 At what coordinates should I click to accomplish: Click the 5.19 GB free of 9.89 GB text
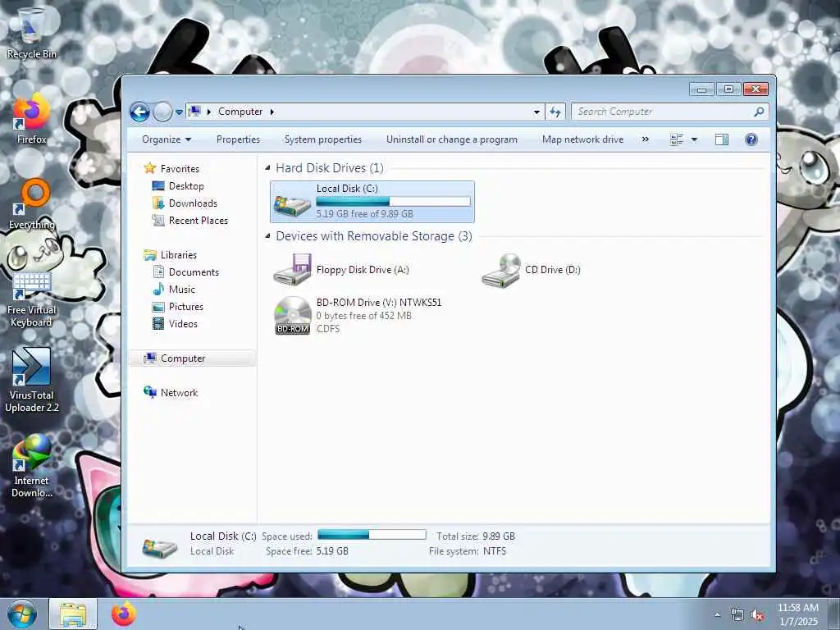pos(365,214)
